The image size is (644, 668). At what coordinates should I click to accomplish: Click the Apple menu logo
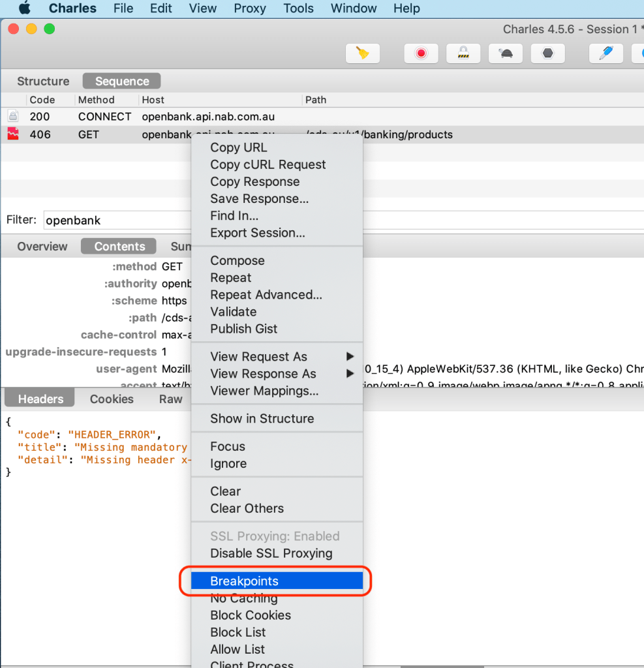[x=25, y=8]
